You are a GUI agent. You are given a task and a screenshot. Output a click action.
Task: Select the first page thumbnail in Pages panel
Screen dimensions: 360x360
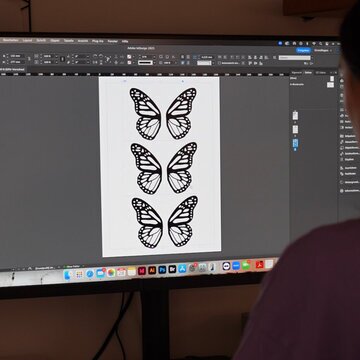[x=295, y=115]
